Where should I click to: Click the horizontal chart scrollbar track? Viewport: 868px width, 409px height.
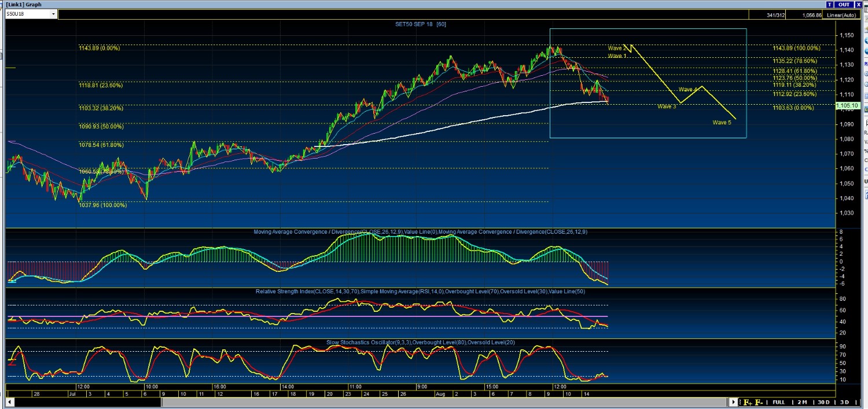click(x=372, y=402)
